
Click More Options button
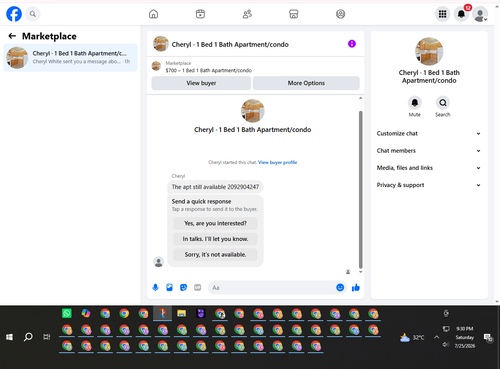coord(306,83)
